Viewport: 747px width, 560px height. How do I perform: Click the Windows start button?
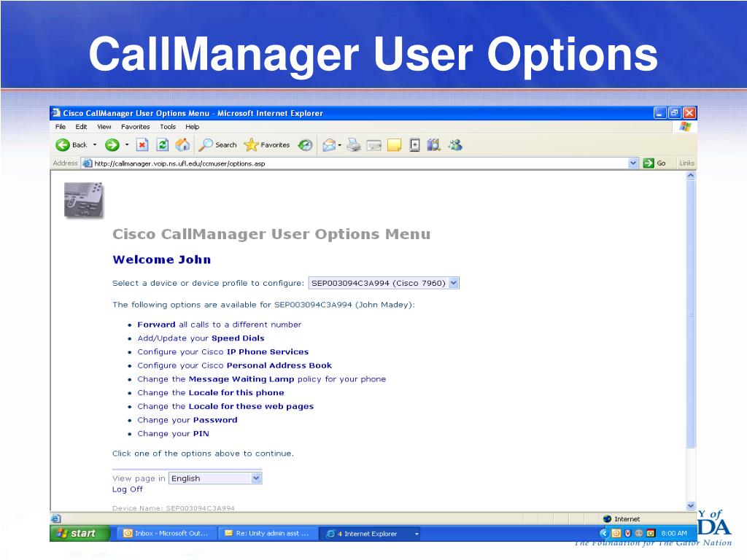click(x=80, y=533)
